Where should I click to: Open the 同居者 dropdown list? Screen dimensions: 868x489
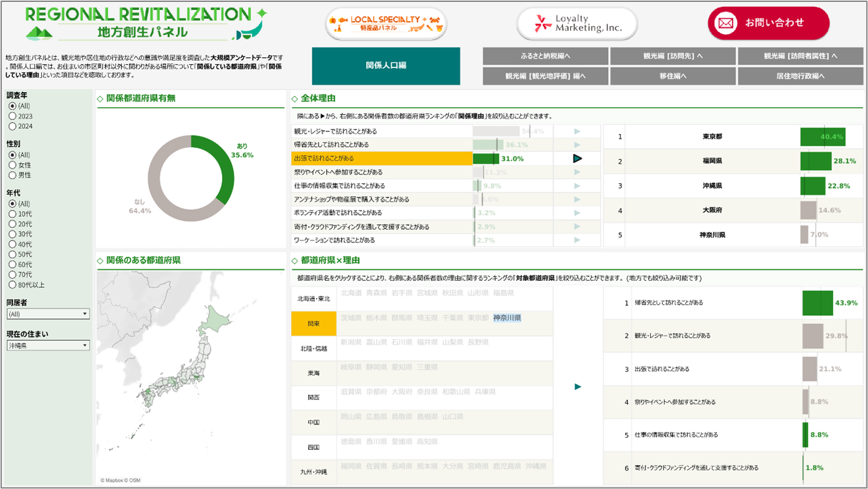(48, 314)
